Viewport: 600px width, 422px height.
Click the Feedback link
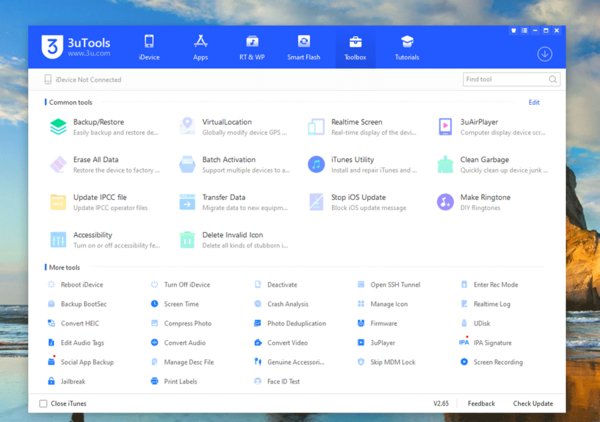(481, 404)
